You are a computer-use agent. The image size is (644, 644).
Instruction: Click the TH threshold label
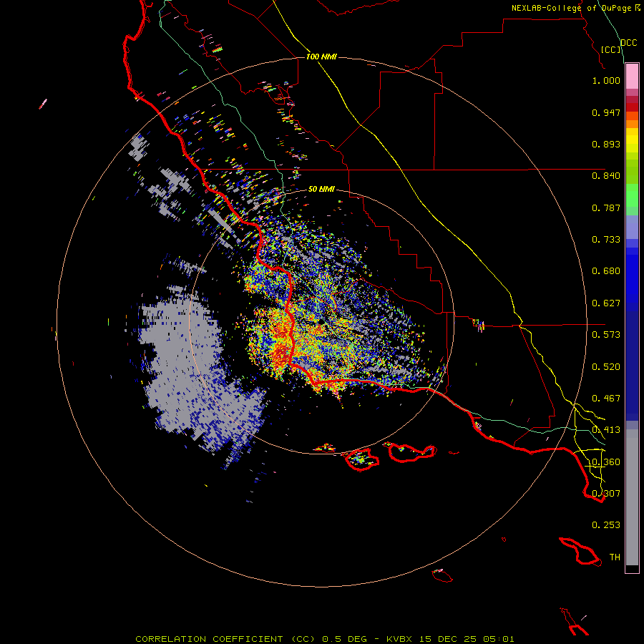point(615,557)
